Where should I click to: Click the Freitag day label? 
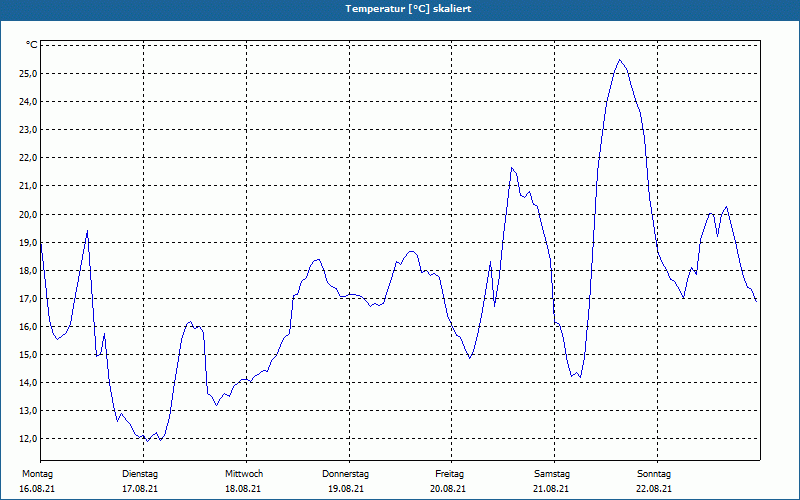pos(449,474)
